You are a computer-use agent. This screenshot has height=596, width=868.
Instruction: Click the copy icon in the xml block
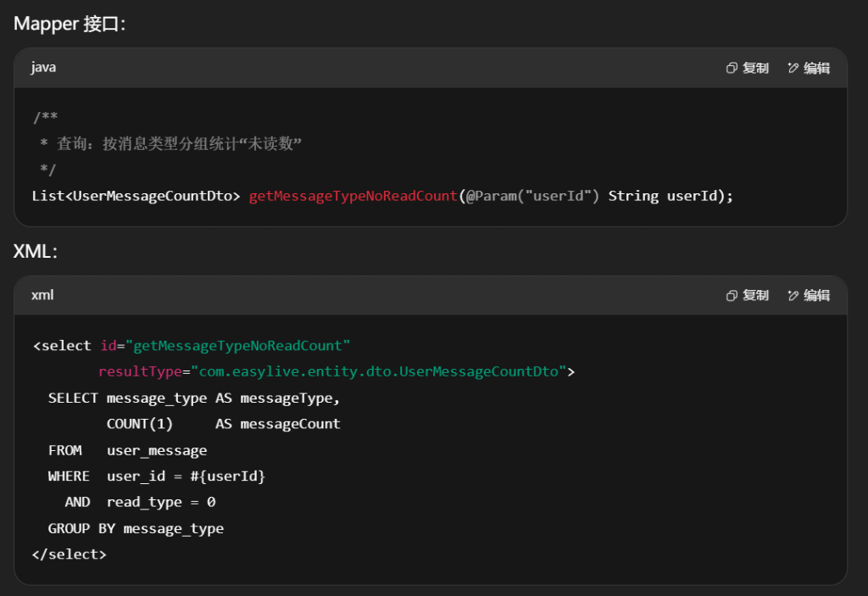click(732, 295)
